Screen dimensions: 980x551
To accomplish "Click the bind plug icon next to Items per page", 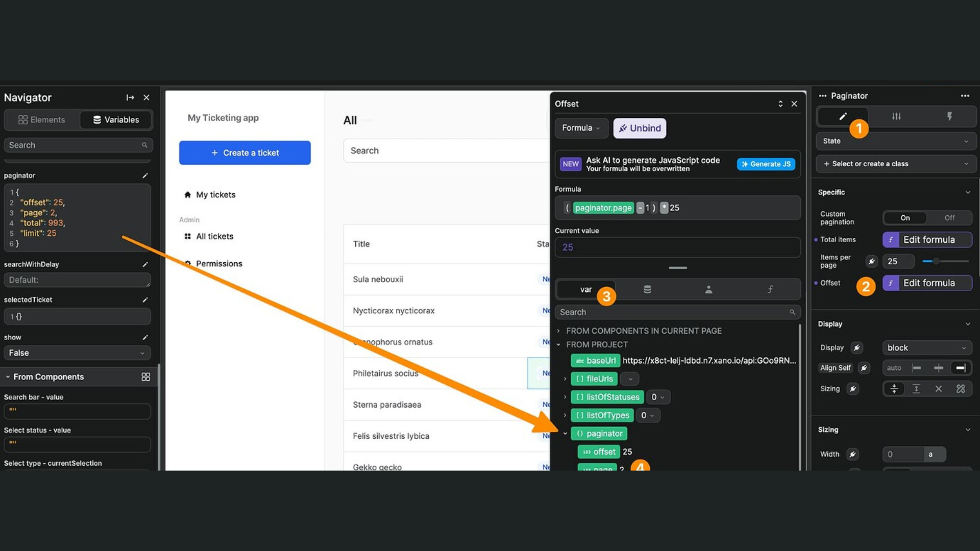I will (871, 261).
